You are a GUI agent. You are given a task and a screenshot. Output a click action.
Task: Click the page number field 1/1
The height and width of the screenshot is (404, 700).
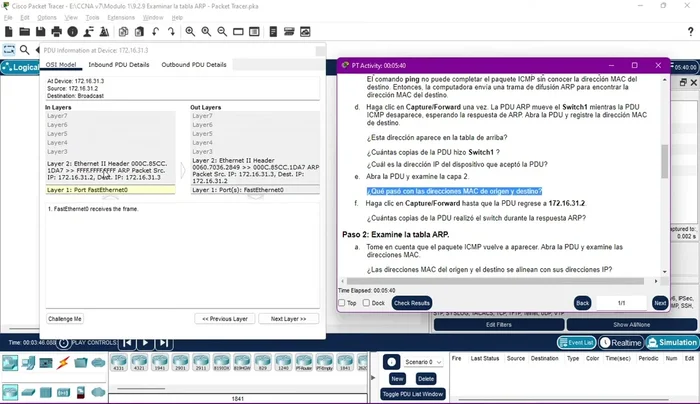click(621, 303)
